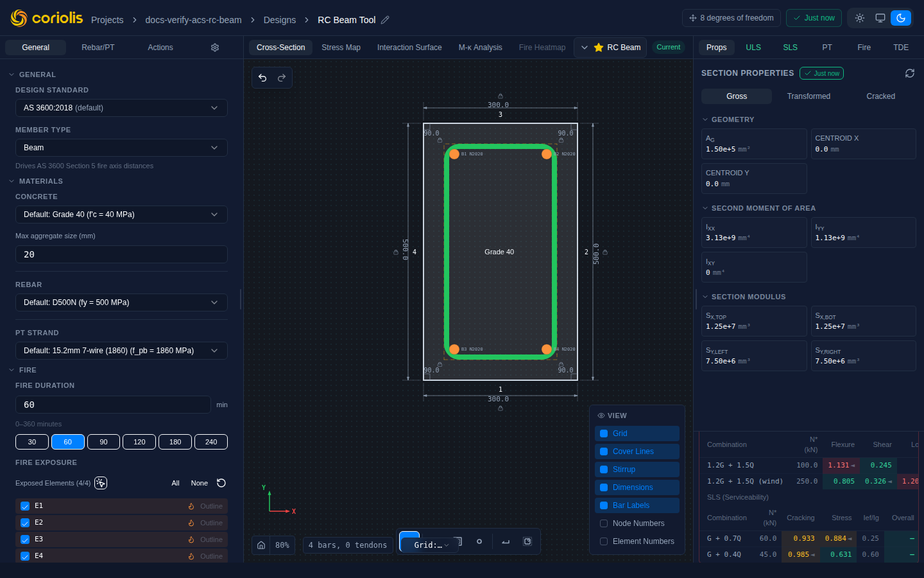Select Transformed section properties
Viewport: 924px width, 578px height.
[x=809, y=96]
